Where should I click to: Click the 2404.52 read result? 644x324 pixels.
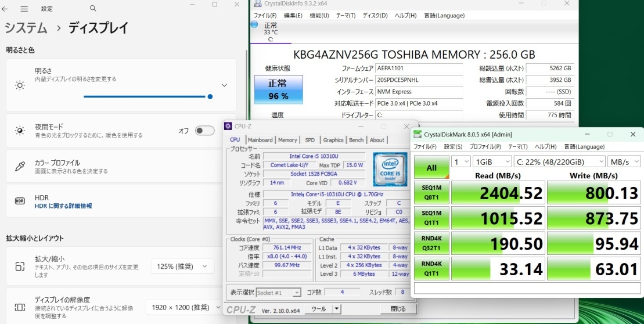[498, 192]
